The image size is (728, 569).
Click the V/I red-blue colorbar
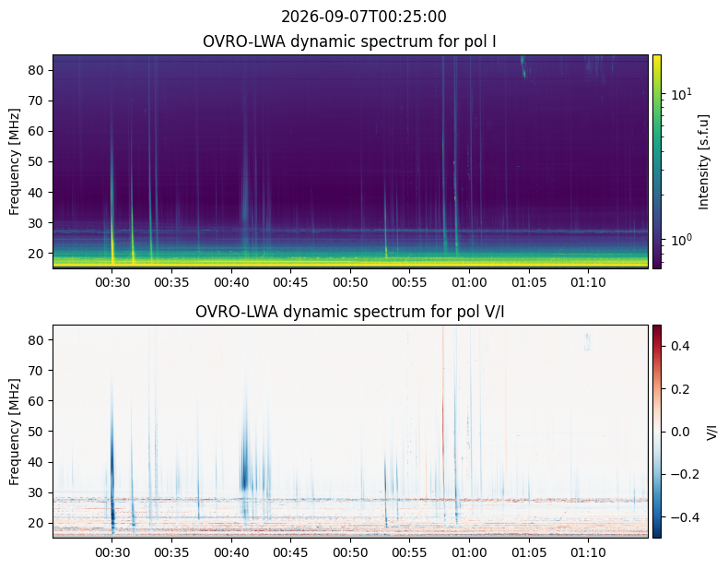tap(656, 432)
